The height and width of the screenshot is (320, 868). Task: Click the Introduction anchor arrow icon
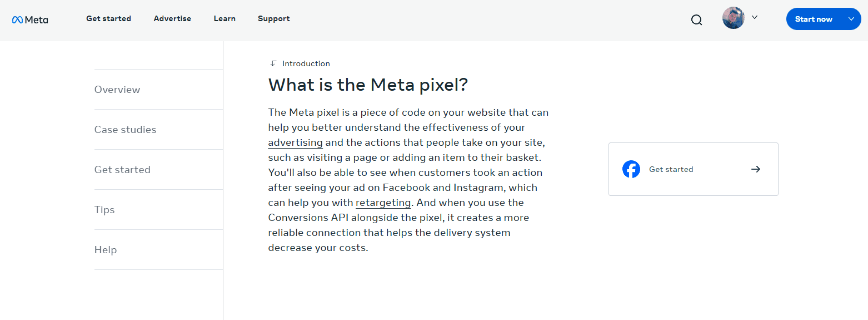273,63
